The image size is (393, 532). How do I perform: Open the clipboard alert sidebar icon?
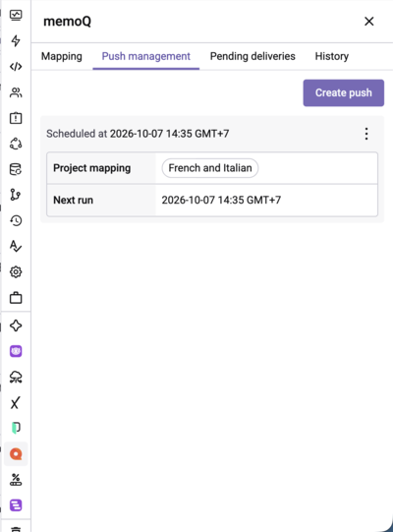(x=16, y=118)
